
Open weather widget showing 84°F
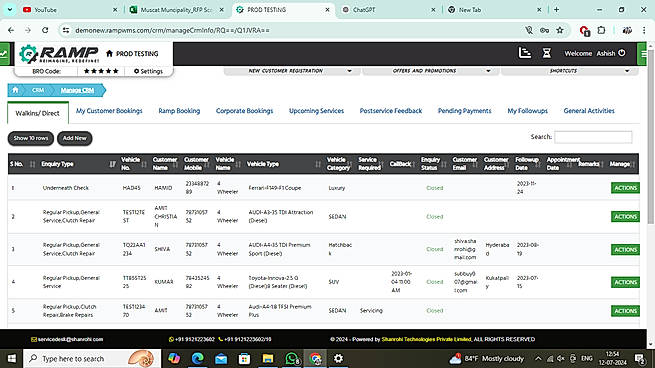pos(486,358)
